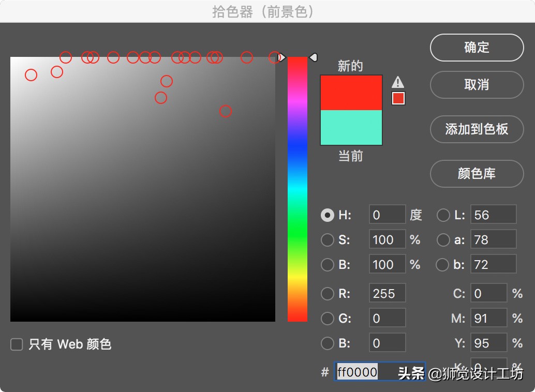Click the 新的 new color swatch
This screenshot has width=535, height=392.
click(x=351, y=93)
